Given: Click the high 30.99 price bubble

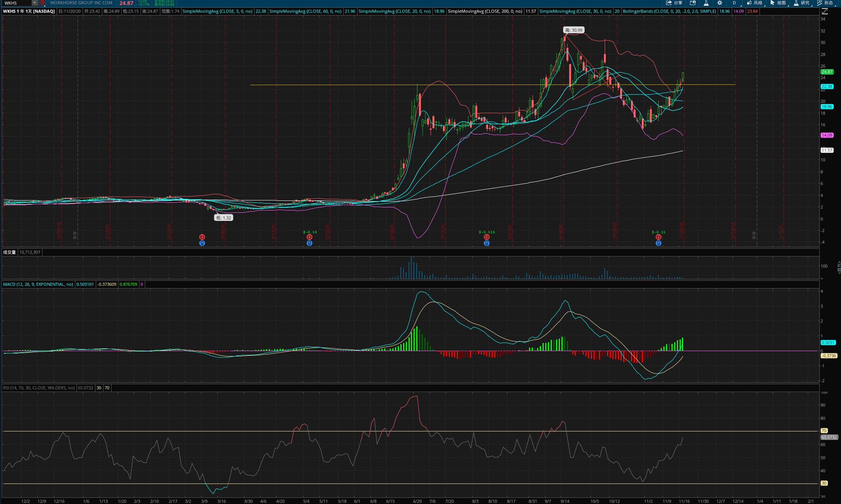Looking at the screenshot, I should coord(574,30).
